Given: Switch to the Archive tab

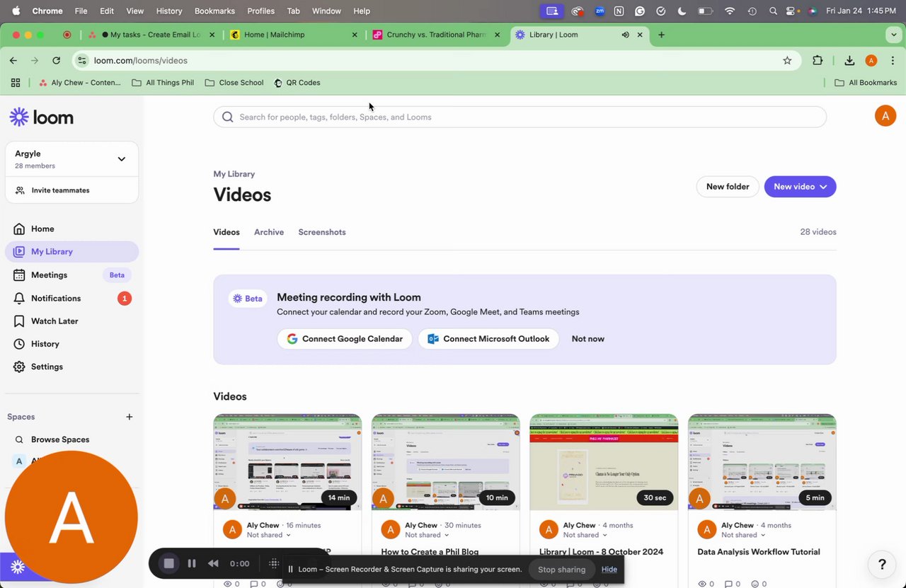Looking at the screenshot, I should pos(269,232).
